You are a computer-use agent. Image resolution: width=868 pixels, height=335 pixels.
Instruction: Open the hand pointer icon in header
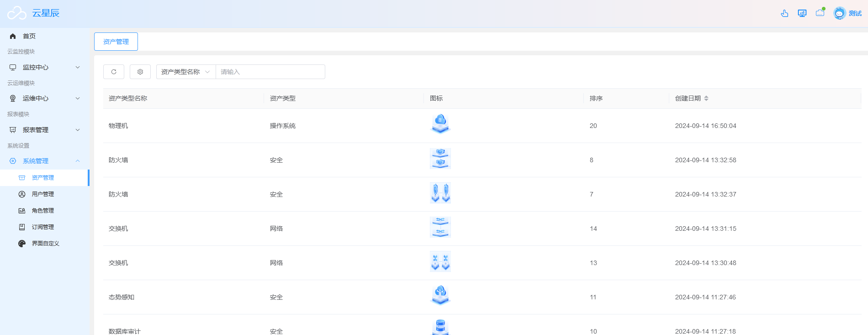784,13
